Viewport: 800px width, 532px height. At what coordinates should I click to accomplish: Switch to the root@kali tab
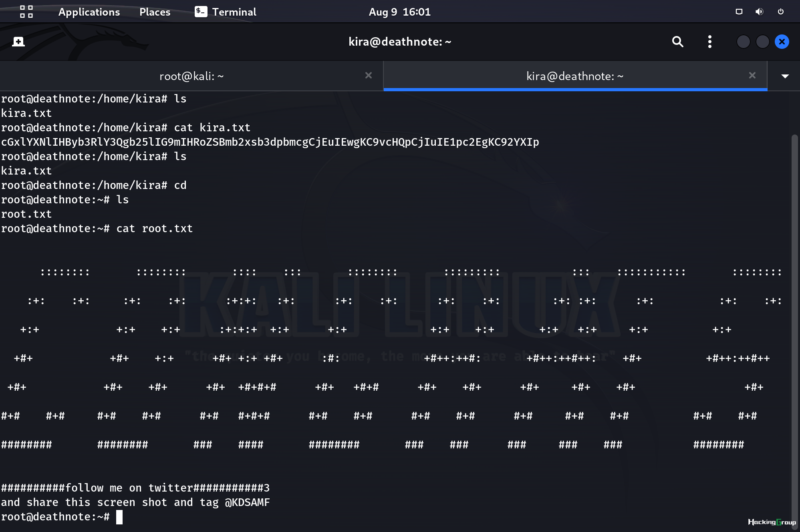(191, 76)
